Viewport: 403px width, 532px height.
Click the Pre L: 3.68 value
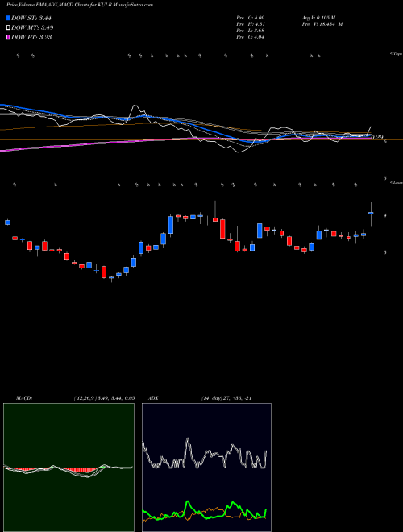click(x=251, y=31)
